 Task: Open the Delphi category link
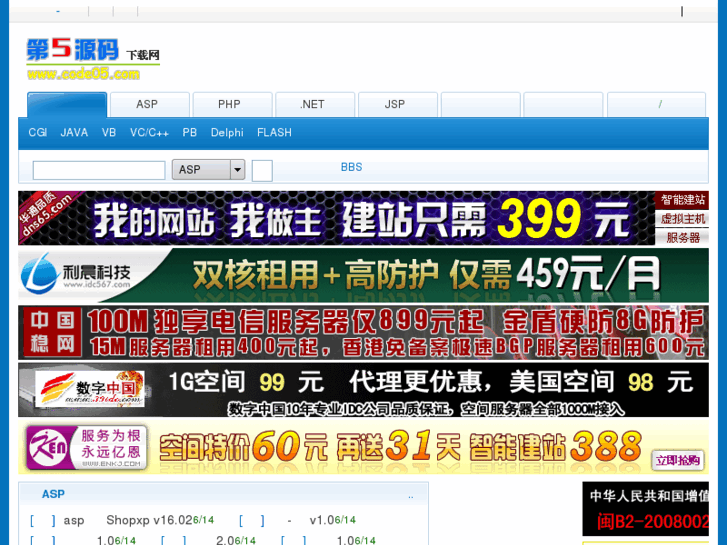227,133
